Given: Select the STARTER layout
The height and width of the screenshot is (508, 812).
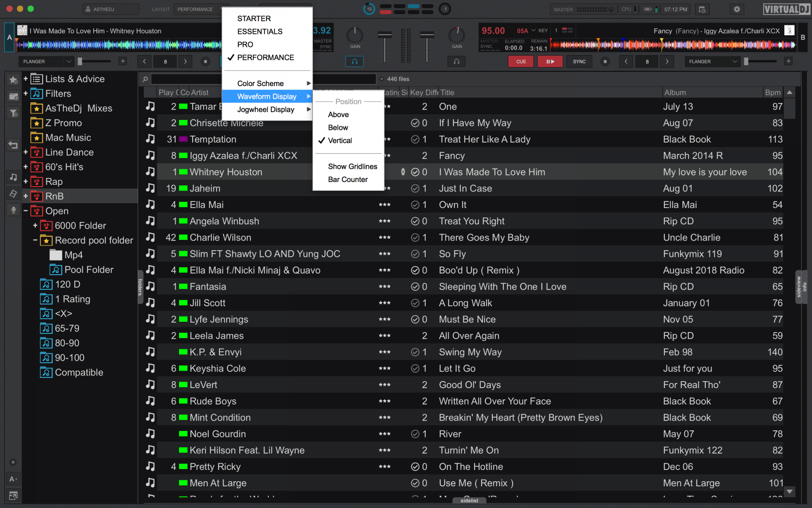Looking at the screenshot, I should (267, 18).
